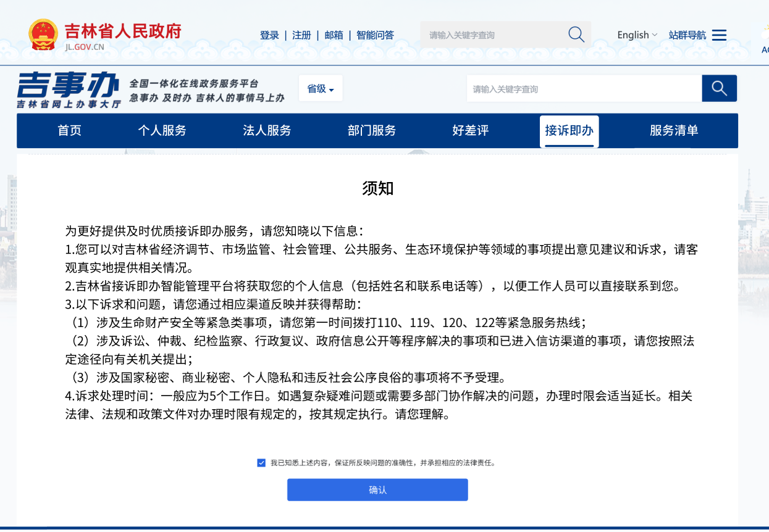Click the 吉事办 platform logo

click(x=69, y=89)
